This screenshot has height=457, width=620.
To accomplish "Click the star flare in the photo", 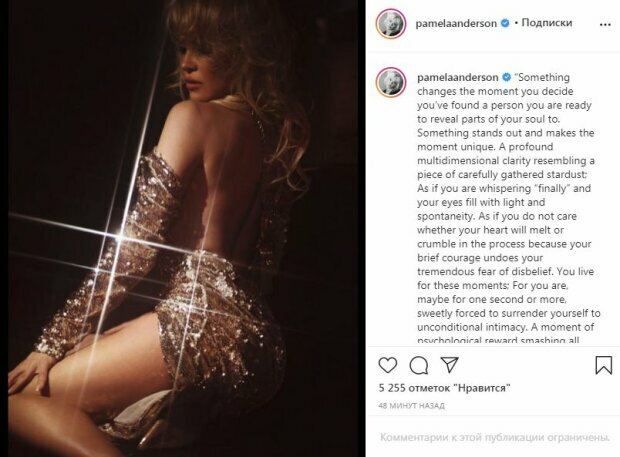I will (119, 237).
